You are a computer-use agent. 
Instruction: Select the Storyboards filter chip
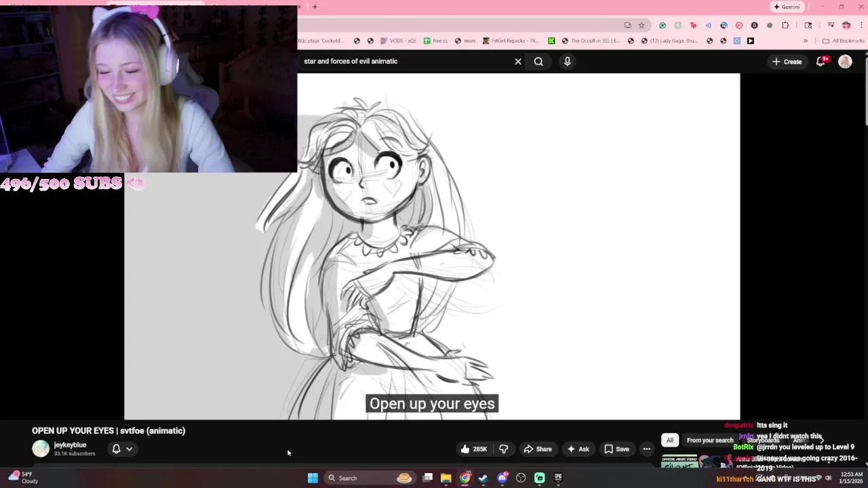pos(763,440)
